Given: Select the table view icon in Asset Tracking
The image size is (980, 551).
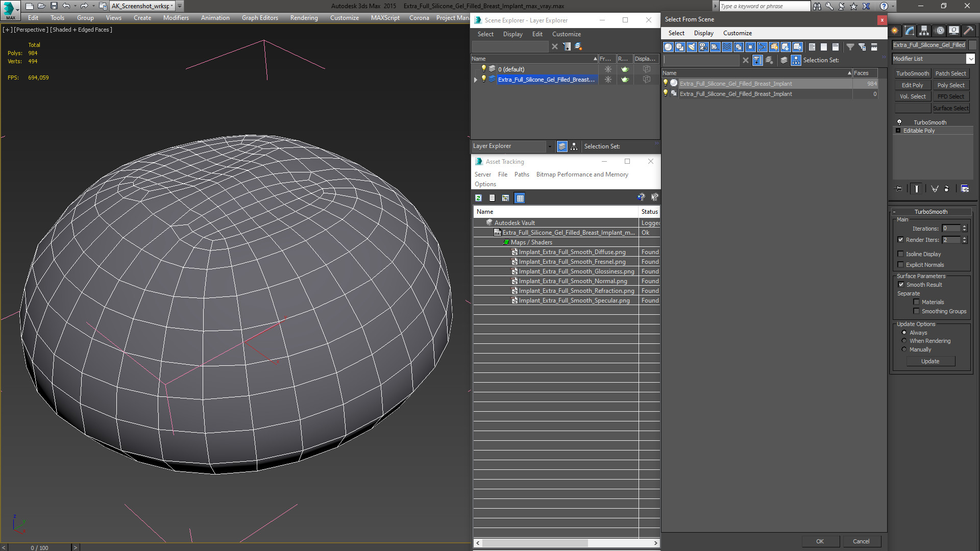Looking at the screenshot, I should coord(520,198).
